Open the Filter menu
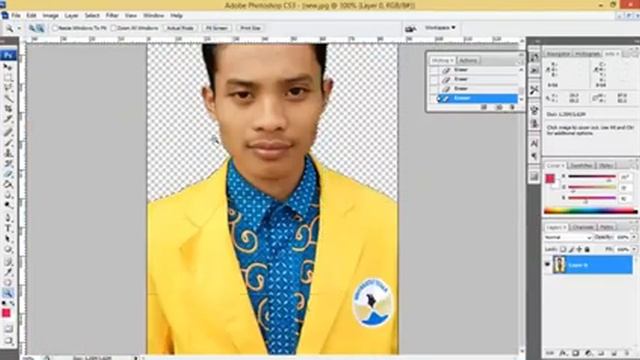640x360 pixels. (112, 16)
